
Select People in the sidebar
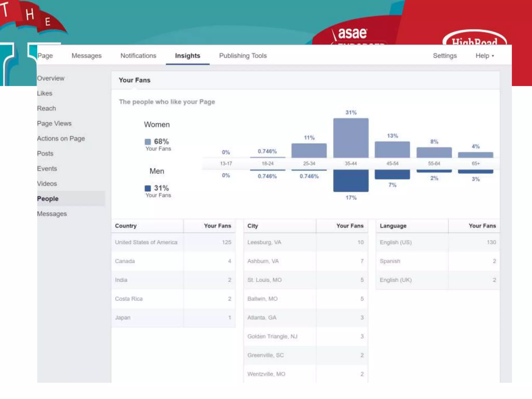[48, 199]
